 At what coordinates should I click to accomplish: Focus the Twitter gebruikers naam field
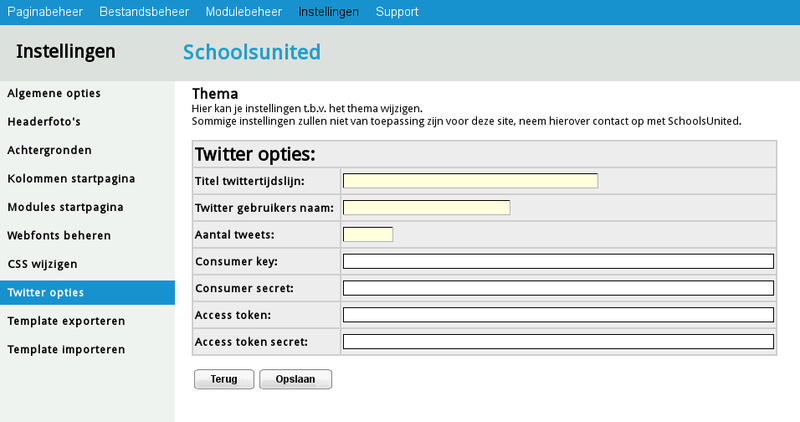click(427, 207)
